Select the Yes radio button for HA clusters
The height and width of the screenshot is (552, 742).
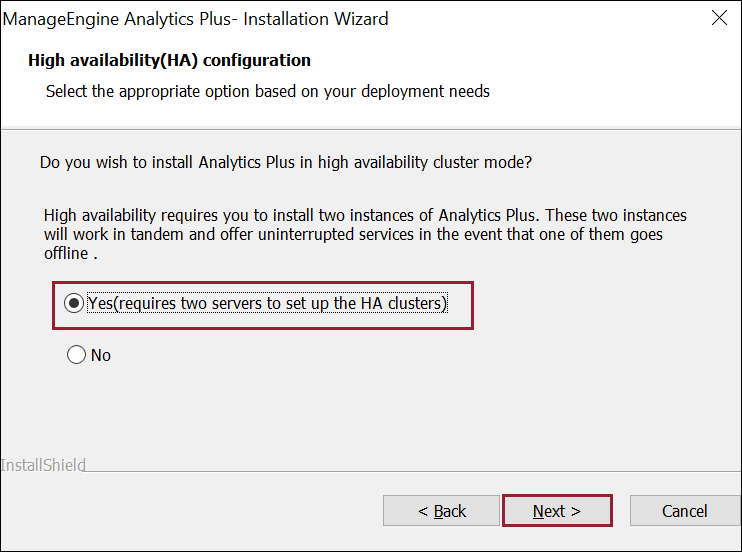74,304
